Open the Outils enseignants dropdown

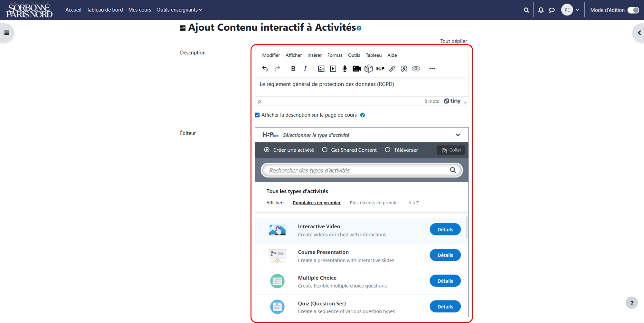click(x=179, y=10)
